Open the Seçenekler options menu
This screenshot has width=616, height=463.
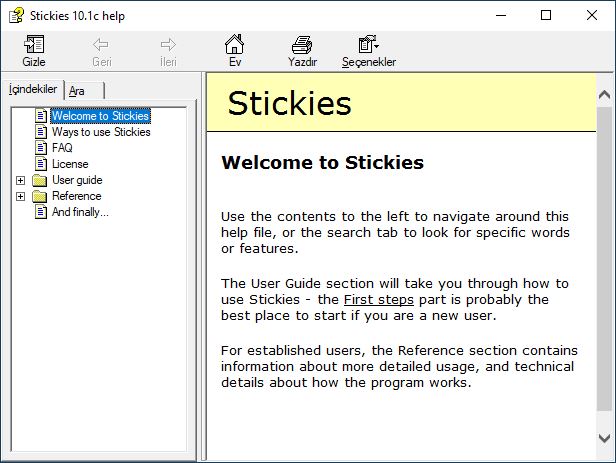tap(368, 51)
